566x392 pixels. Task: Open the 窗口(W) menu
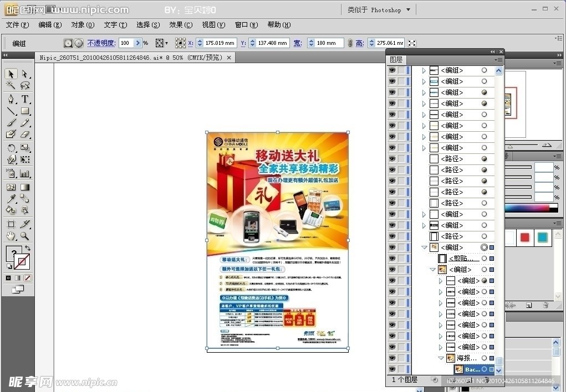click(246, 25)
